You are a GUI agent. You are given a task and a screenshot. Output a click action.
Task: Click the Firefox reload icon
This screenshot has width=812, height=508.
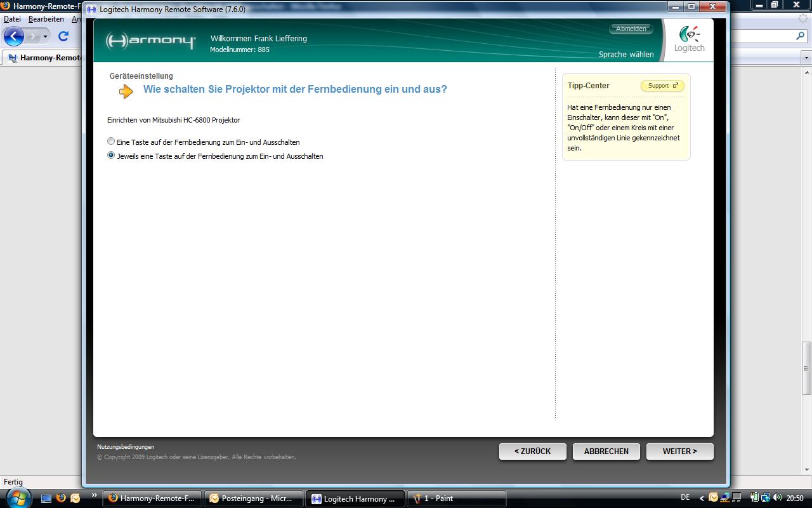(x=63, y=36)
